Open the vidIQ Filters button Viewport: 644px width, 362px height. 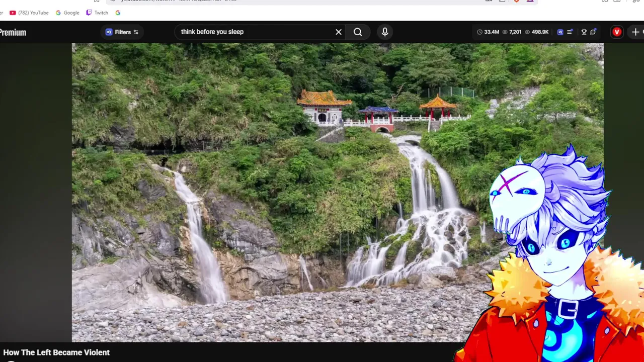pyautogui.click(x=121, y=32)
